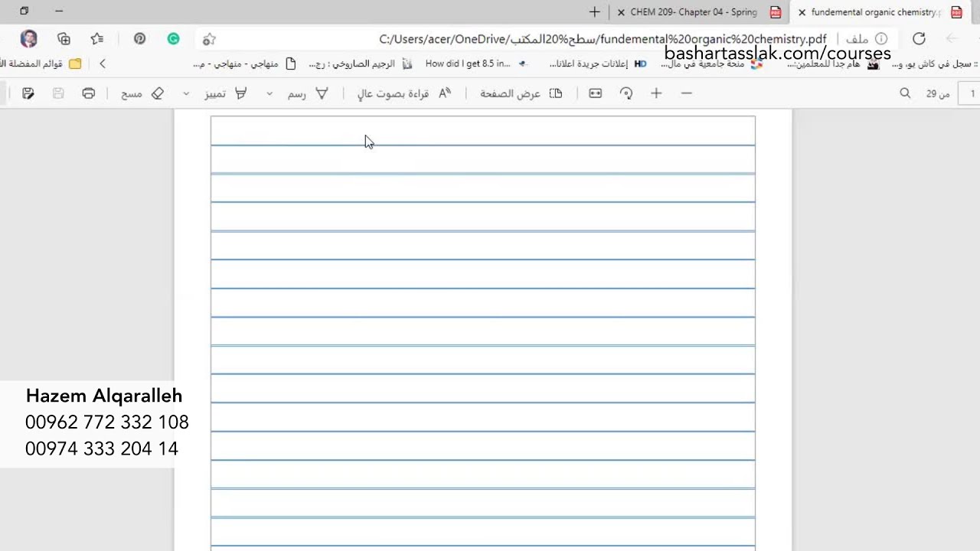Screen dimensions: 980x551
Task: Open the "How did I get 8.5 in..." bookmark
Action: (x=475, y=64)
